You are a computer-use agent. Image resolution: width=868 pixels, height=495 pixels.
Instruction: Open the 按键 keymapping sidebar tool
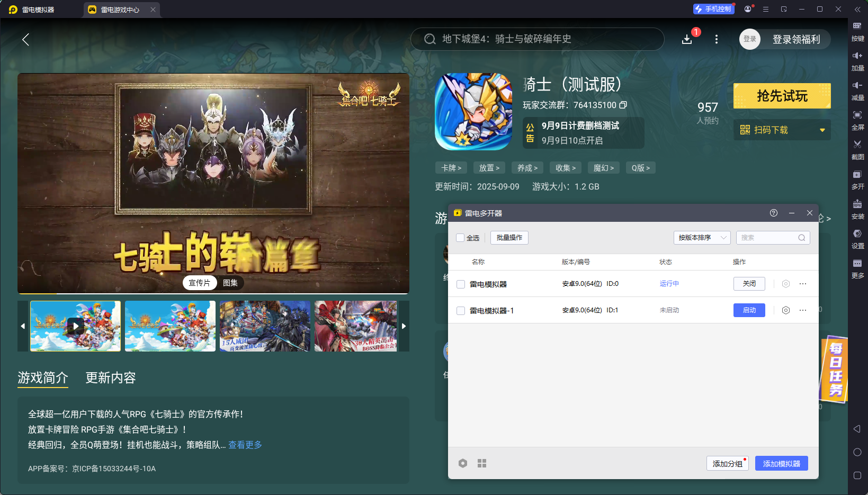pyautogui.click(x=857, y=31)
